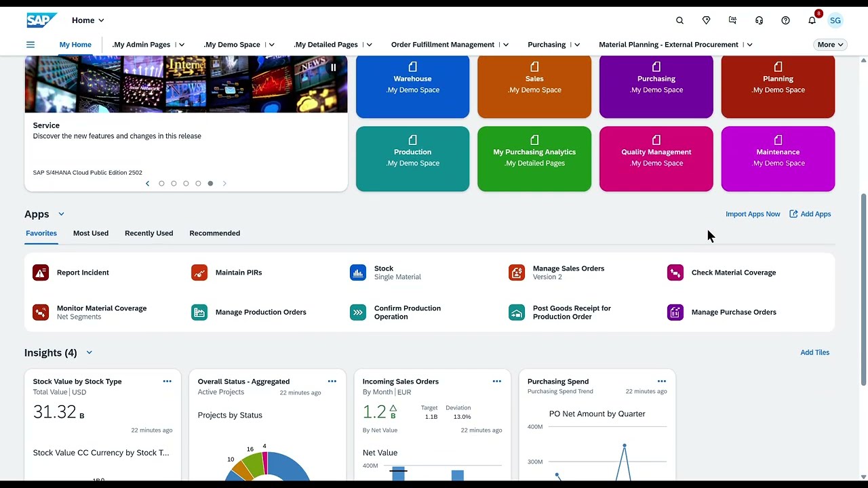868x488 pixels.
Task: Click the vertical page scrollbar
Action: click(863, 290)
